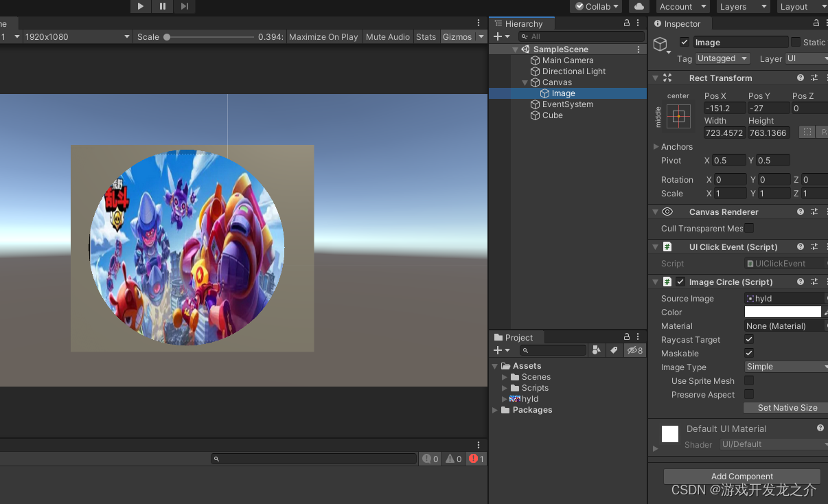
Task: Open the Layers dropdown
Action: tap(744, 6)
